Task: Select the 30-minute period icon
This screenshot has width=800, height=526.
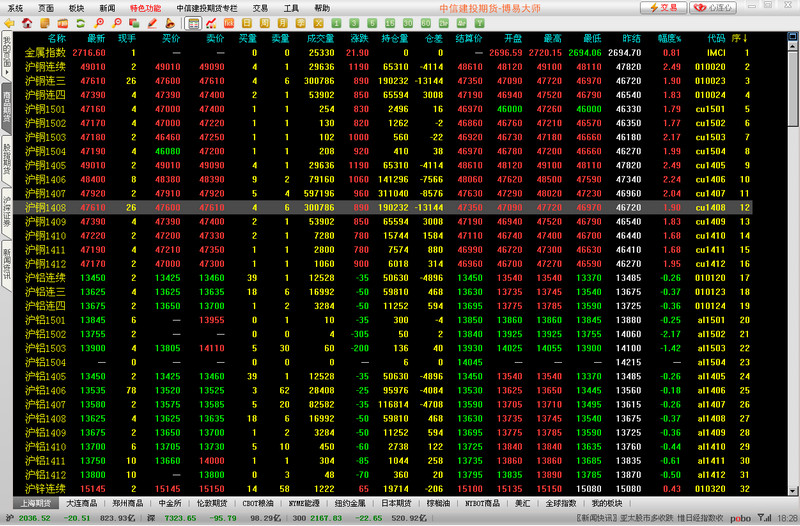Action: pyautogui.click(x=407, y=21)
